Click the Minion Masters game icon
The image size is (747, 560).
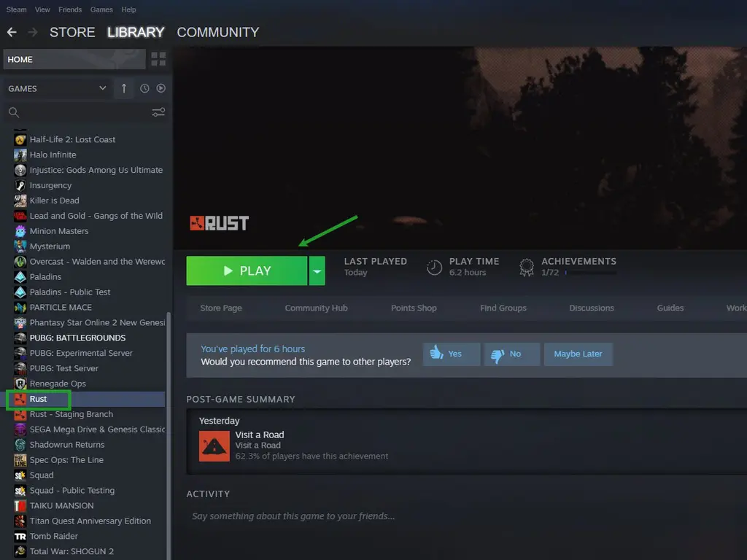click(20, 231)
